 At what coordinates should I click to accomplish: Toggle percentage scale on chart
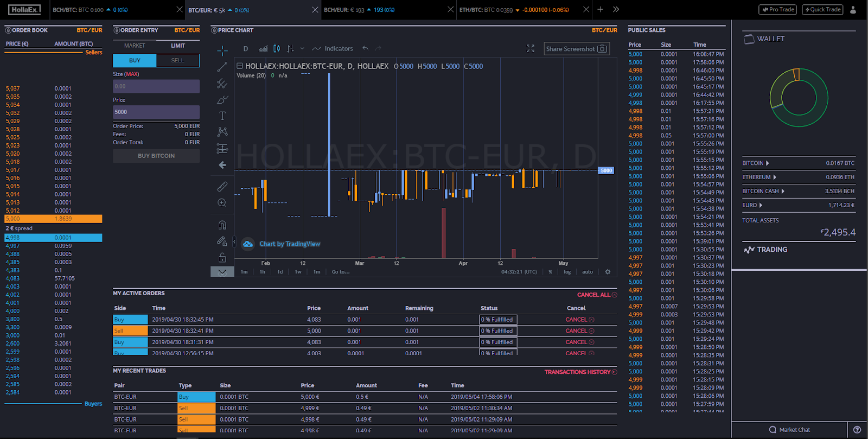(550, 272)
